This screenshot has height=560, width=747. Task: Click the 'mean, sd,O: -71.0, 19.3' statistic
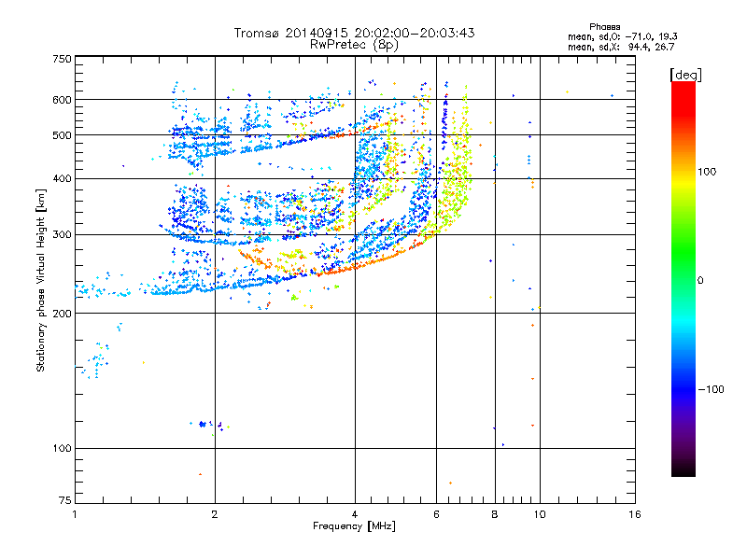623,37
